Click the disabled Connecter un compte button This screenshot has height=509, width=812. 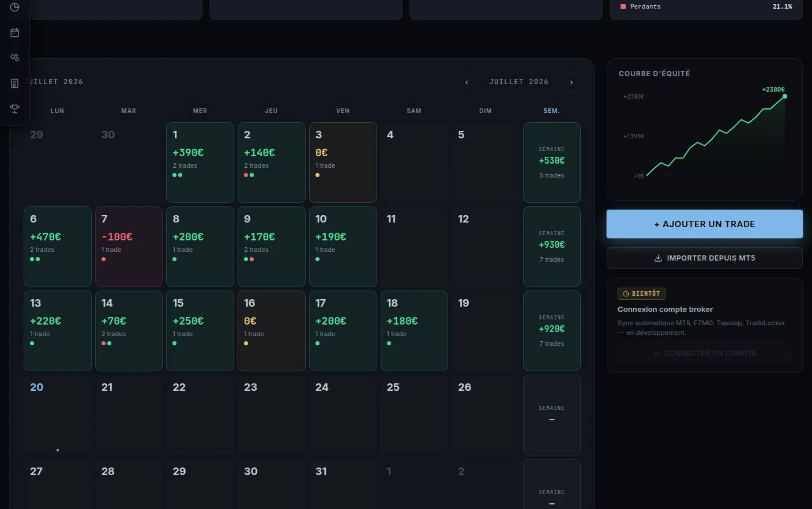[705, 353]
